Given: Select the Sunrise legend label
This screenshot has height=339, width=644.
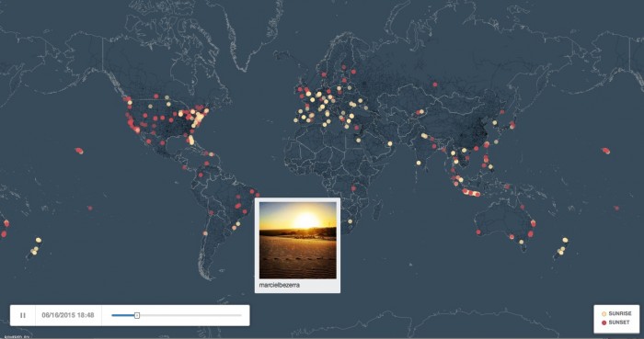Looking at the screenshot, I should pyautogui.click(x=620, y=313).
